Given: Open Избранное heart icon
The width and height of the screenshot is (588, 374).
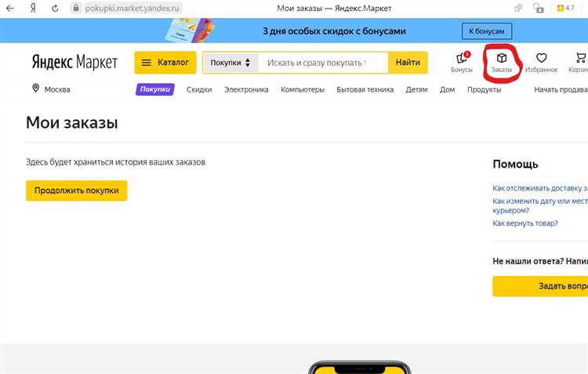Looking at the screenshot, I should point(541,58).
